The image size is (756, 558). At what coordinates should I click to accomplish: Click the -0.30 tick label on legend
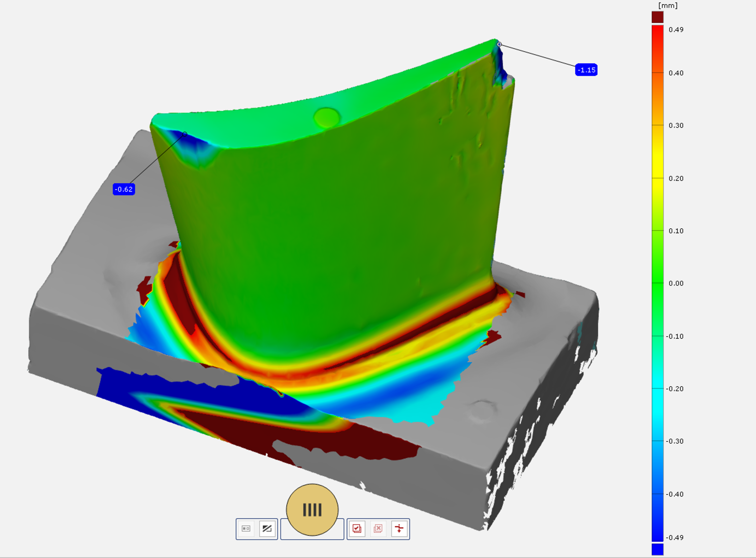pos(675,441)
